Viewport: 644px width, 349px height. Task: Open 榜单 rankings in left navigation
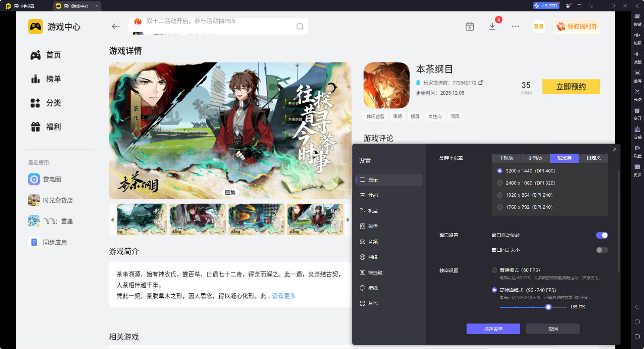click(x=46, y=79)
